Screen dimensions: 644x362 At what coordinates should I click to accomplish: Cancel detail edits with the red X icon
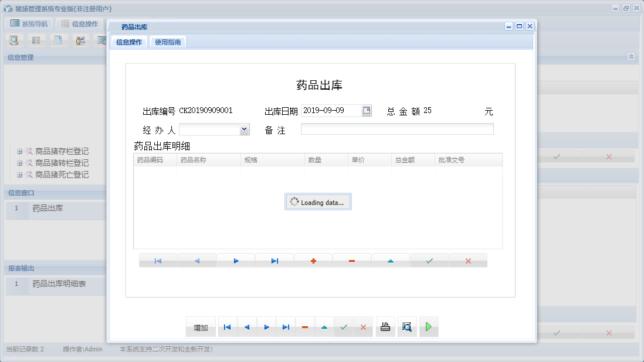[x=467, y=259]
